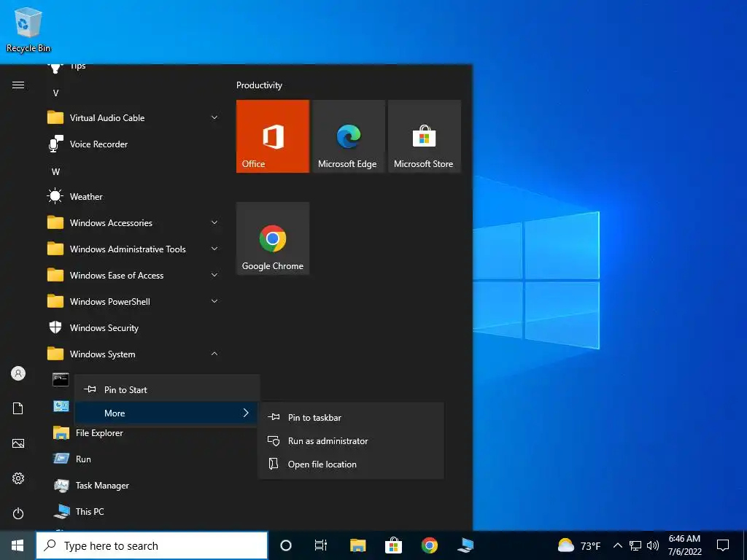The height and width of the screenshot is (560, 747).
Task: Click the Windows Start button
Action: pyautogui.click(x=18, y=545)
